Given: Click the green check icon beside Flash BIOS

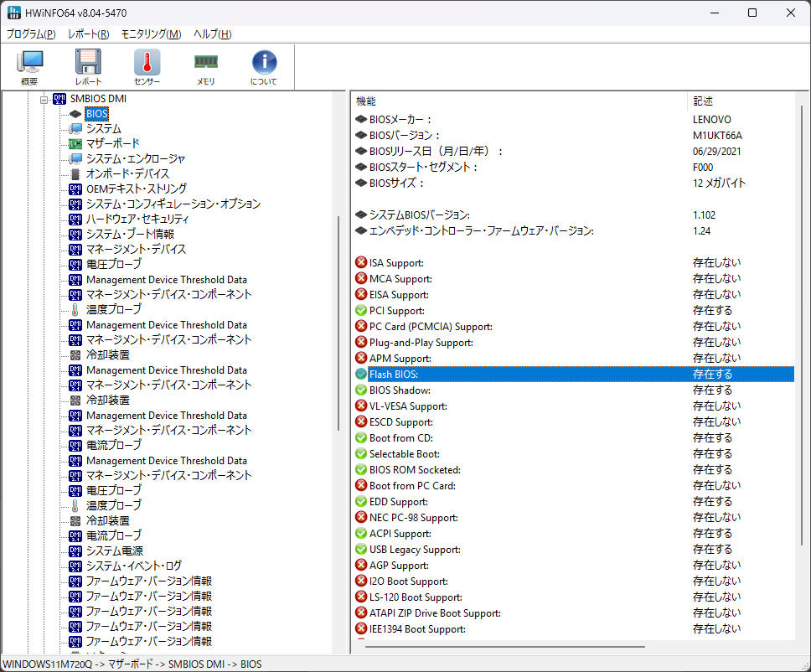Looking at the screenshot, I should [x=361, y=374].
